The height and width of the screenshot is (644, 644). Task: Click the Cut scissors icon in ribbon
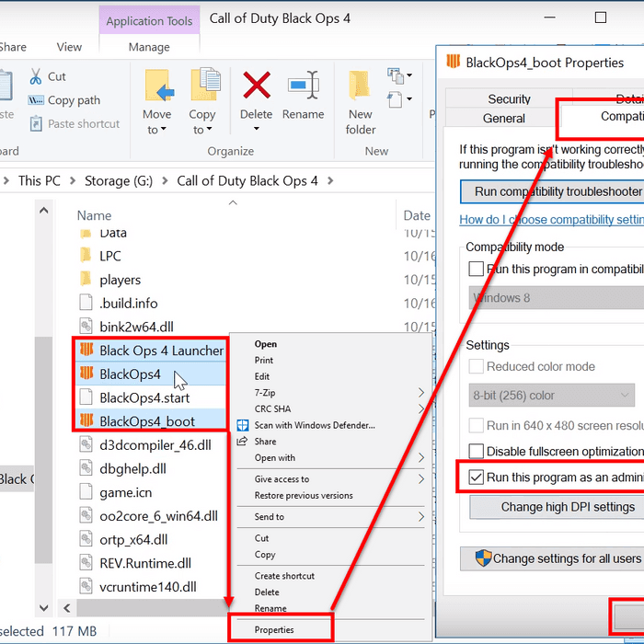(x=36, y=76)
